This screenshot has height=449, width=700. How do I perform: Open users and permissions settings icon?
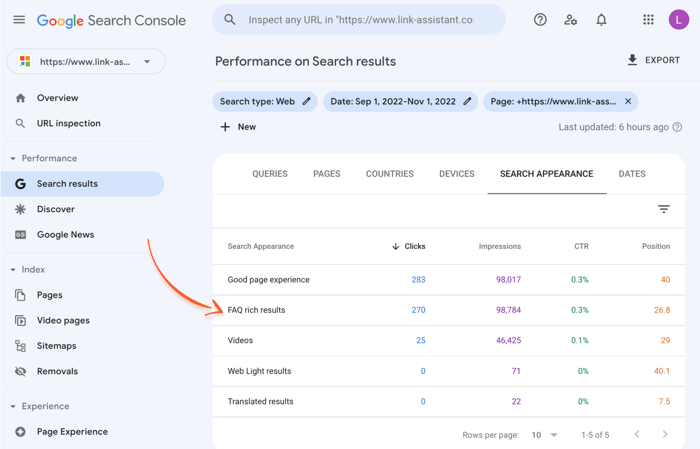[x=571, y=20]
